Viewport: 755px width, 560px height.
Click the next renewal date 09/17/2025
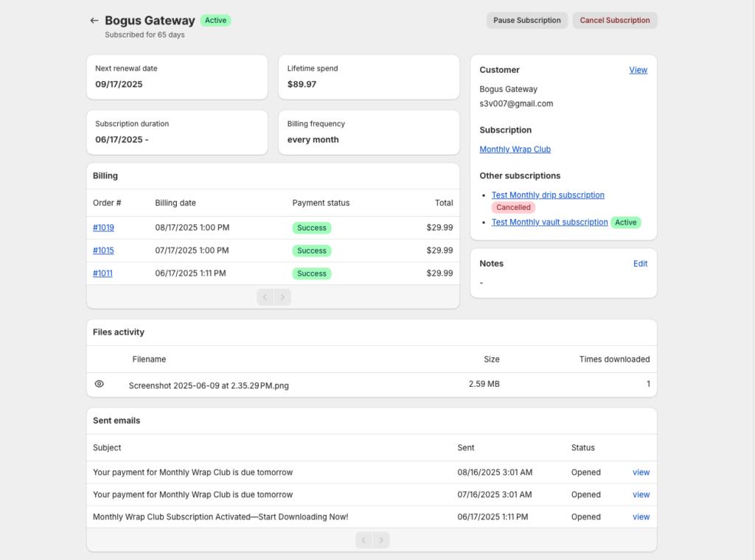coord(119,84)
